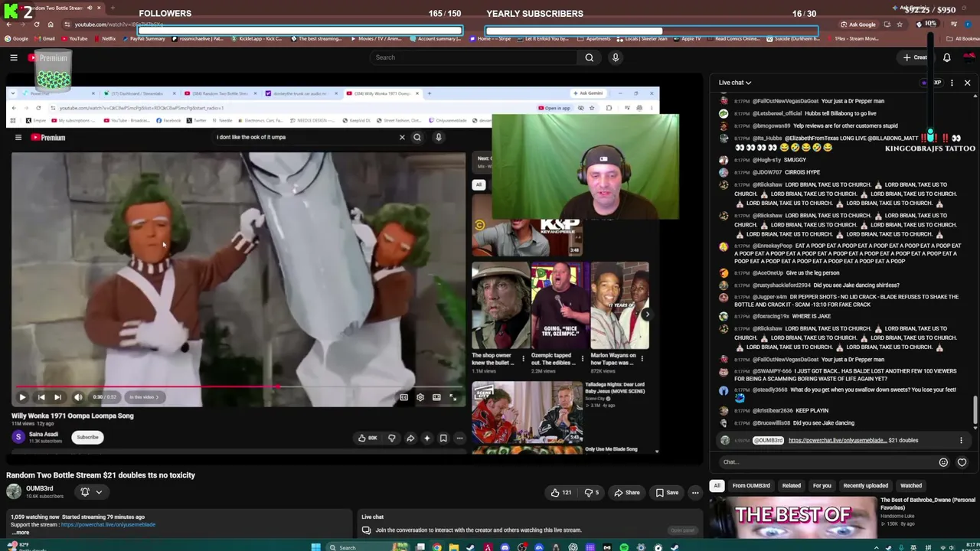This screenshot has height=551, width=980.
Task: Dislike the Willy Wonka video
Action: [x=391, y=439]
